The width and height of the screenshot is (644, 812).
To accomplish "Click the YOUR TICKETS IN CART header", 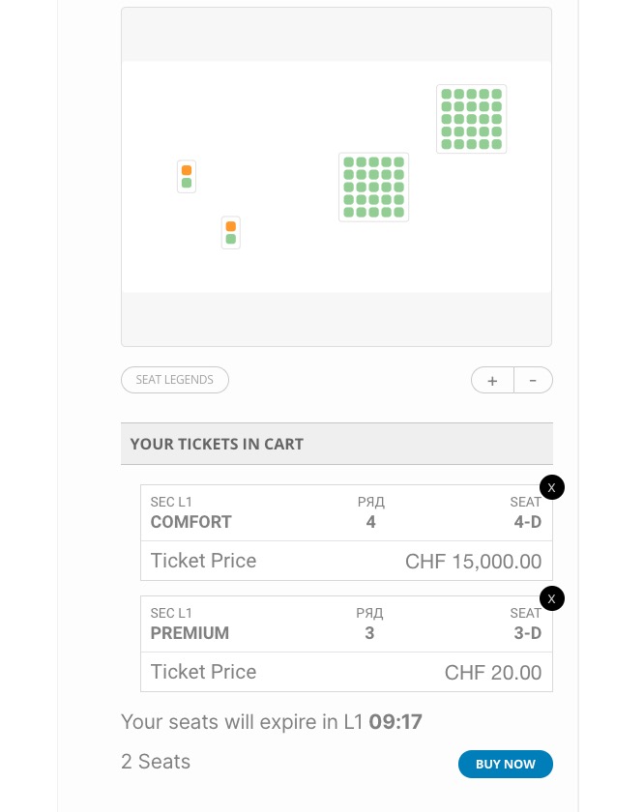I will click(x=337, y=444).
